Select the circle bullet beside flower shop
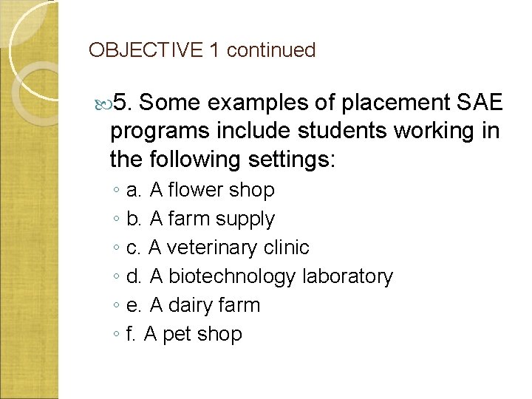The width and height of the screenshot is (532, 399). [117, 190]
